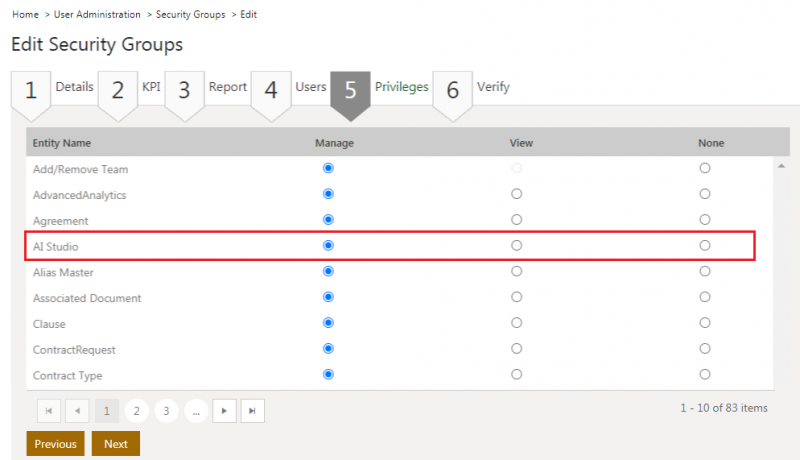Switch to the Report step tab
The width and height of the screenshot is (800, 460).
(x=227, y=87)
